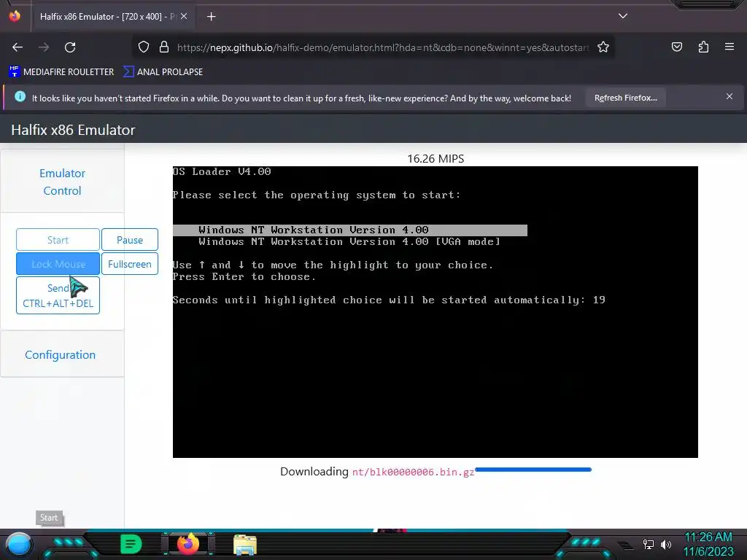View site security padlock info
Viewport: 747px width, 560px height.
point(164,47)
